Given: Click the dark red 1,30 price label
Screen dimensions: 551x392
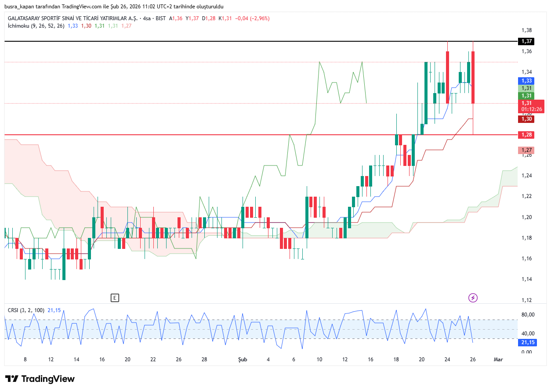Looking at the screenshot, I should (526, 119).
